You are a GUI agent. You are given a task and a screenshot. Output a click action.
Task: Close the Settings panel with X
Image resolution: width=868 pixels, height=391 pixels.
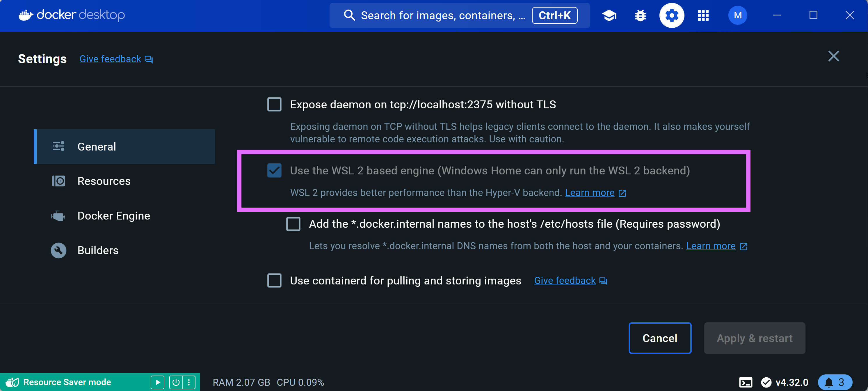pos(833,56)
